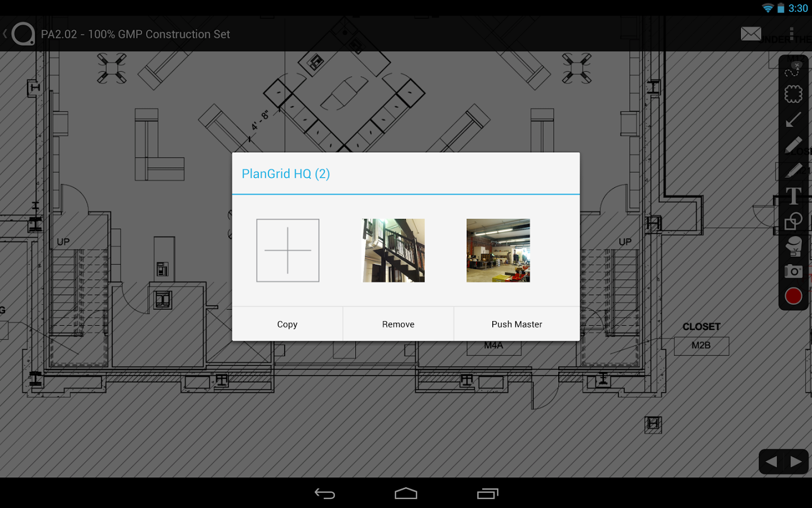Select the arrow annotation tool
This screenshot has height=508, width=812.
[x=793, y=120]
